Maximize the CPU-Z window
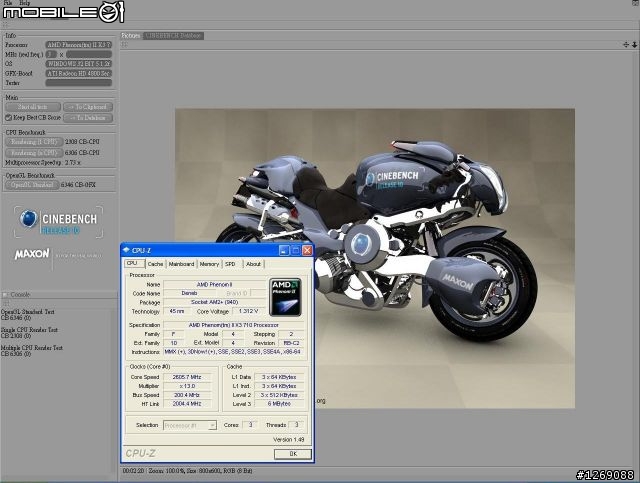640x483 pixels. coord(296,250)
